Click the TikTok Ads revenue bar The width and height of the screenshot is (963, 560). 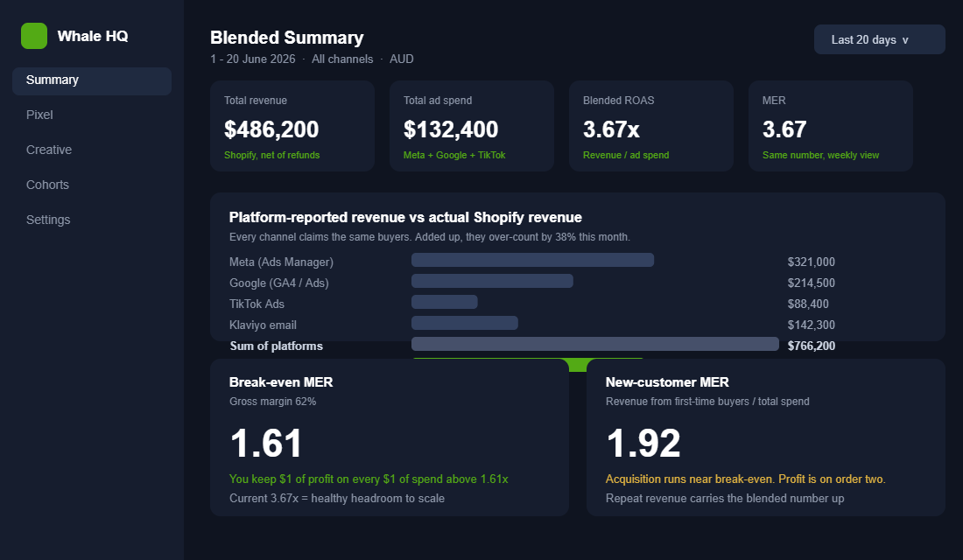[444, 302]
